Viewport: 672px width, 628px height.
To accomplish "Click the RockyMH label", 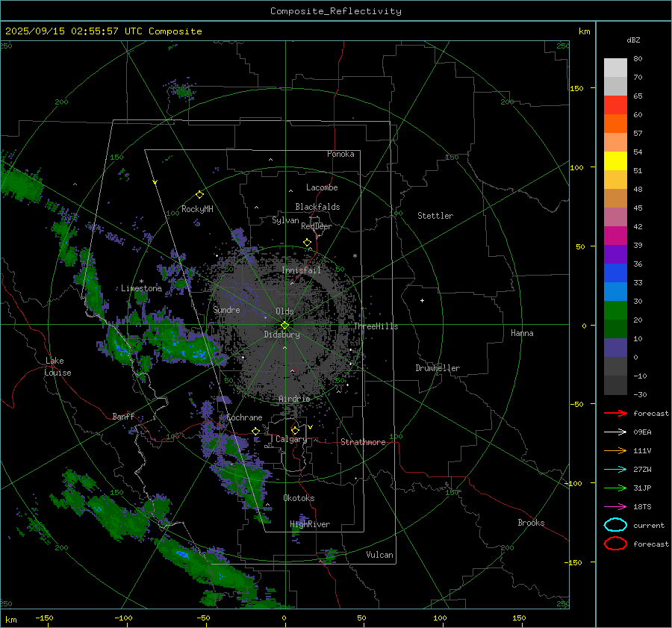I will pos(197,209).
